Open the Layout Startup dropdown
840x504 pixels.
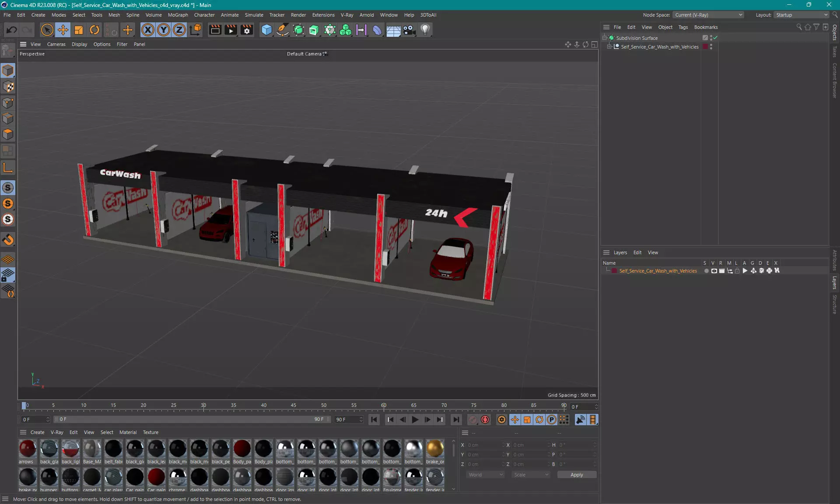801,15
